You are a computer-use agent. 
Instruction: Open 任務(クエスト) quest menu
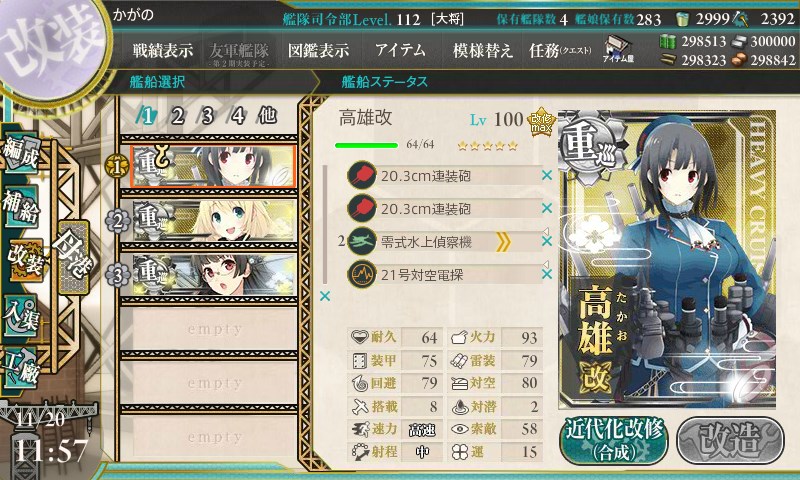click(x=560, y=50)
